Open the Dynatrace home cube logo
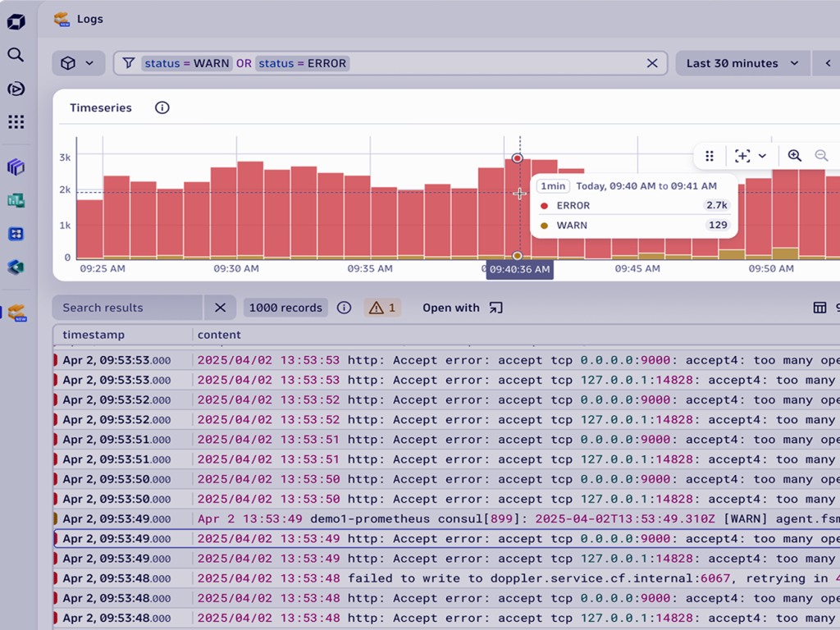Image resolution: width=840 pixels, height=630 pixels. (x=16, y=21)
